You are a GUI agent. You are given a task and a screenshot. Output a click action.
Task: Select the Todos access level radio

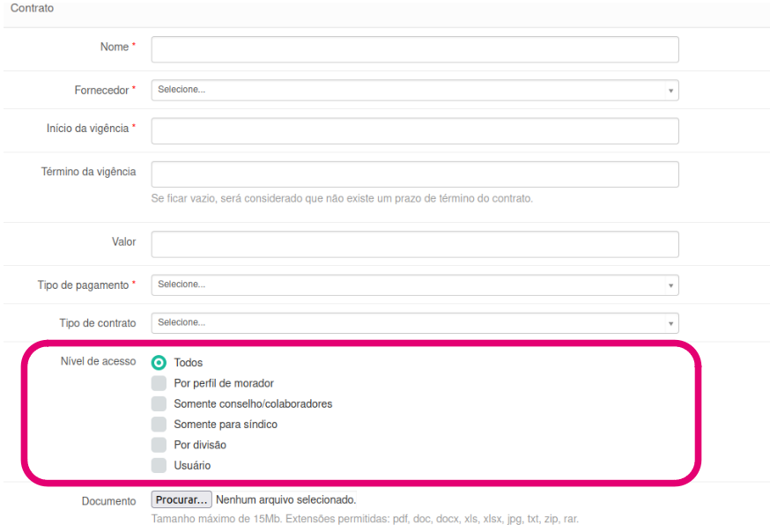[x=159, y=363]
